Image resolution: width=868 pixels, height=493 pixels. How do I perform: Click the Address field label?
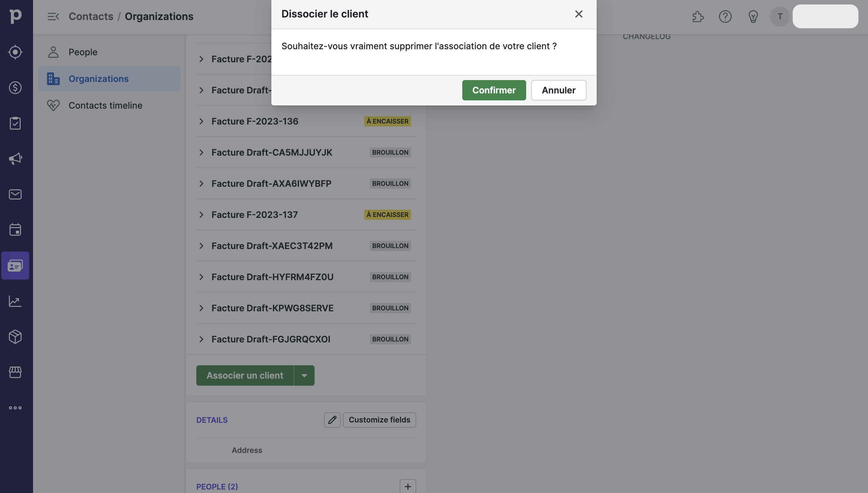247,450
